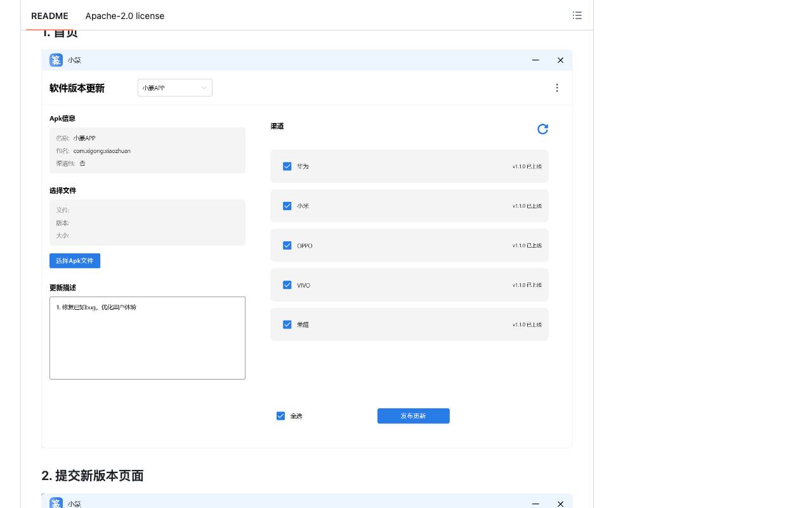Click the 华为 row's v1.1.0 已上线 status
The width and height of the screenshot is (812, 508).
pyautogui.click(x=527, y=166)
